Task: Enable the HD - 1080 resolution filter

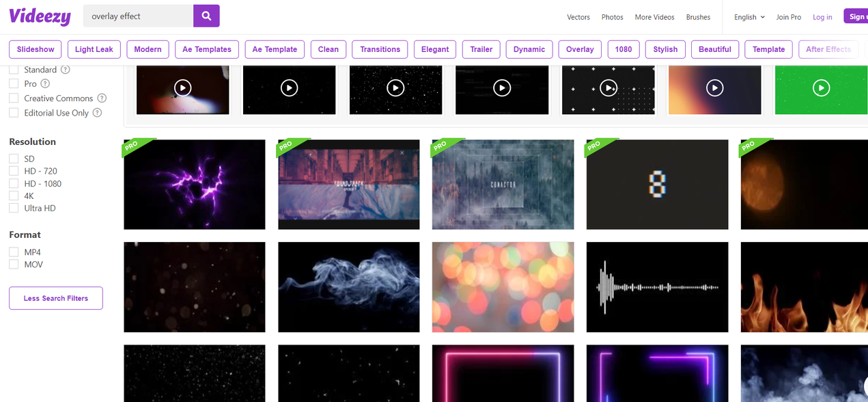Action: [13, 183]
